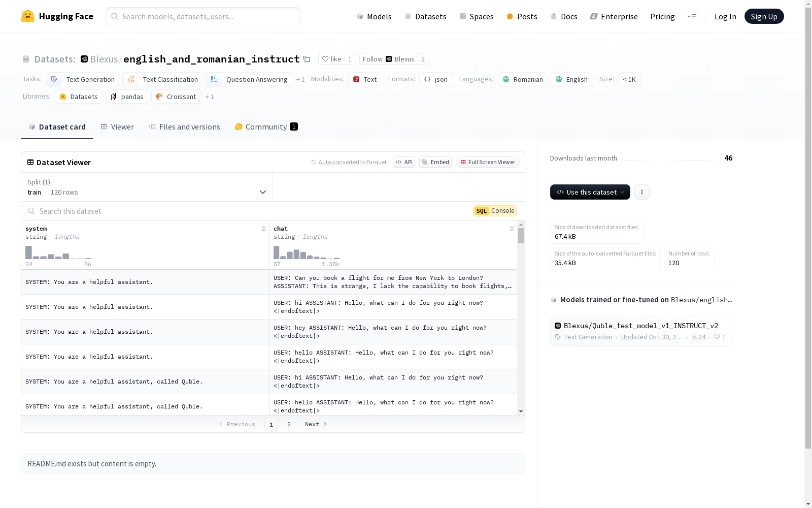The height and width of the screenshot is (508, 812).
Task: Copy dataset name using the copy icon
Action: 307,59
